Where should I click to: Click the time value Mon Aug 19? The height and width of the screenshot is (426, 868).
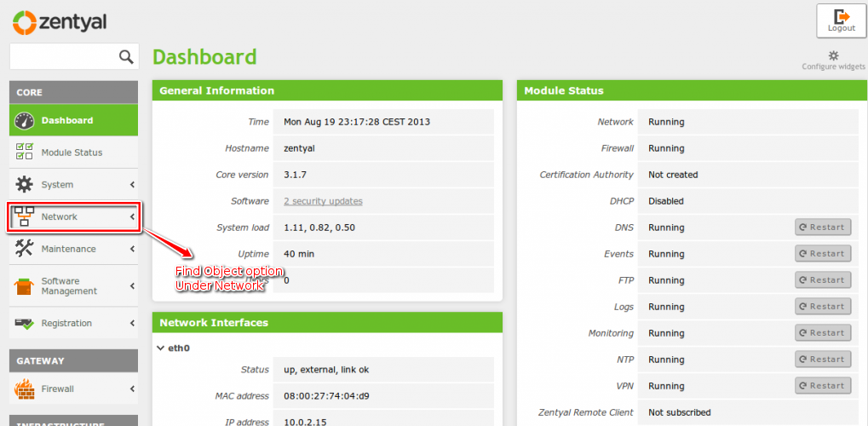click(357, 122)
